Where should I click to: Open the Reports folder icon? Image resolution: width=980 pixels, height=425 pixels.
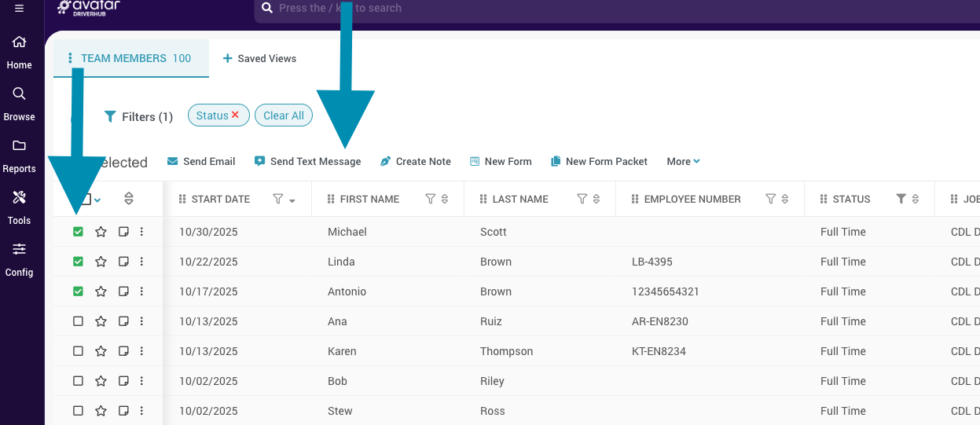point(19,146)
